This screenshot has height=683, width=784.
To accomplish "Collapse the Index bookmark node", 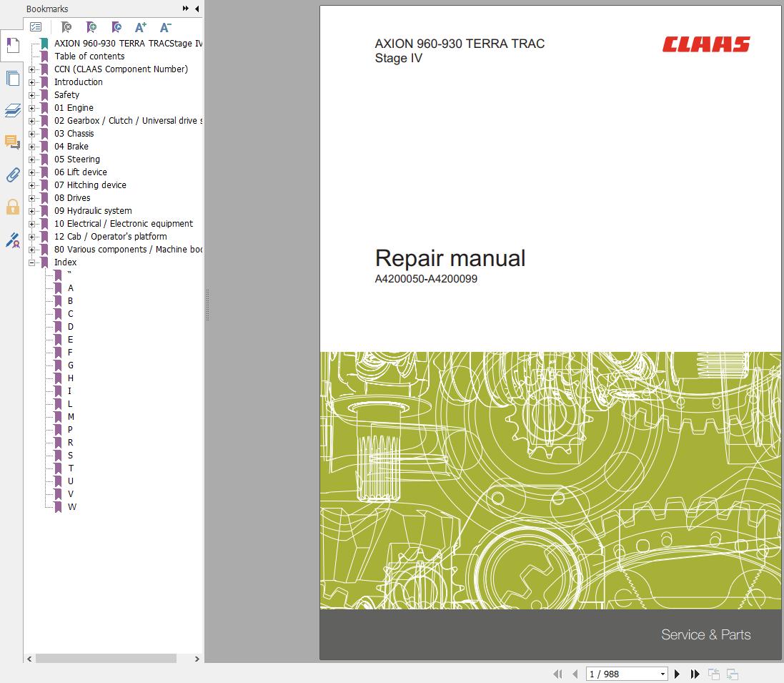I will (31, 262).
